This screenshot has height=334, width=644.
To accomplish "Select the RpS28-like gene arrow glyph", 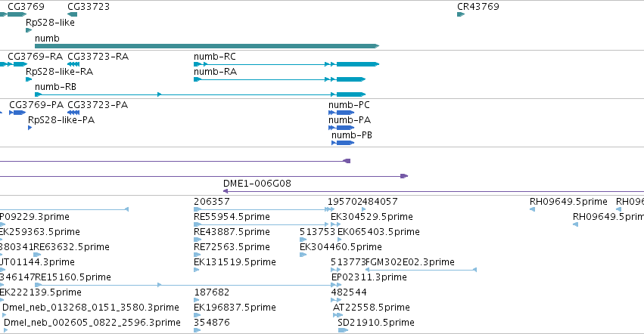I will click(x=29, y=30).
